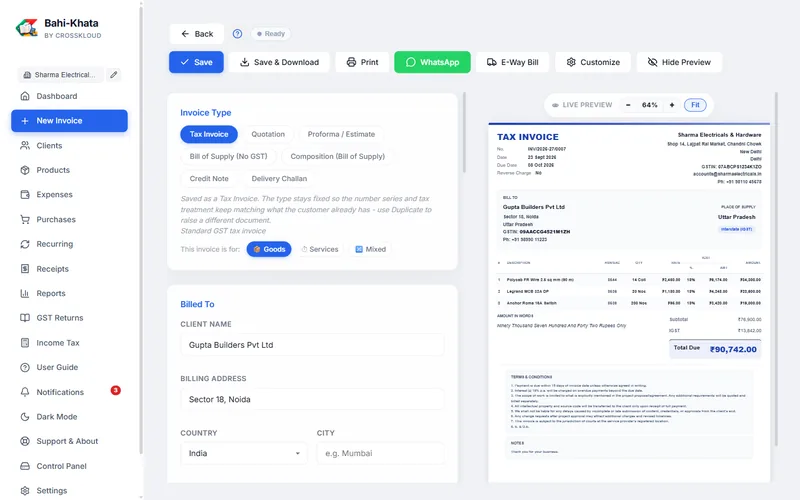Click the GST Returns book icon
The width and height of the screenshot is (800, 500).
pos(24,318)
